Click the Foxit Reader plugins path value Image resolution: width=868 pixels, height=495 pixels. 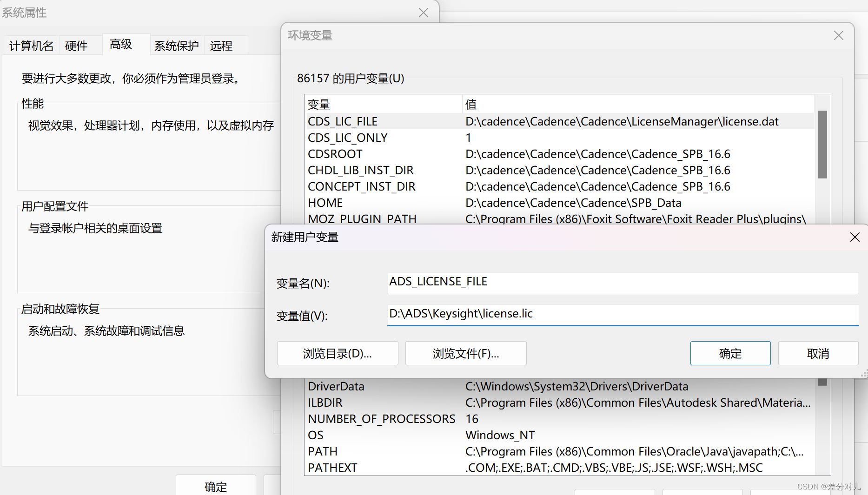pos(636,218)
